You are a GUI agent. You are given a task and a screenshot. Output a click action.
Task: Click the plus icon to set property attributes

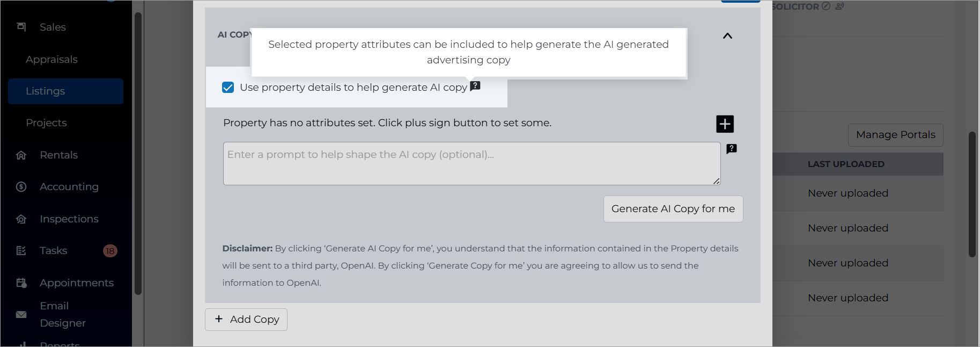coord(725,124)
